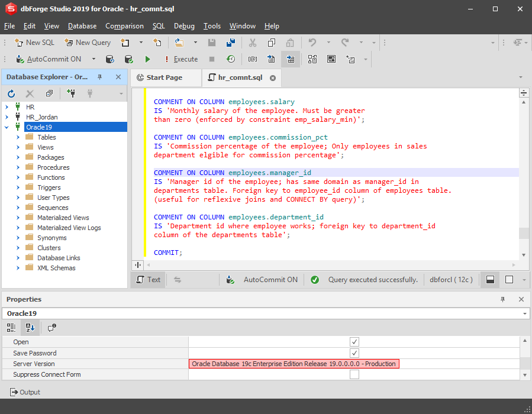Click the New Query button
The height and width of the screenshot is (414, 532).
click(88, 43)
